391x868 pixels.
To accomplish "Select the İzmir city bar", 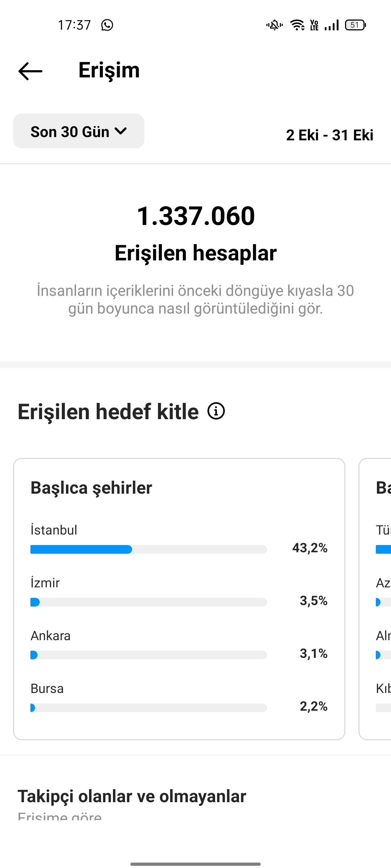I will (149, 602).
